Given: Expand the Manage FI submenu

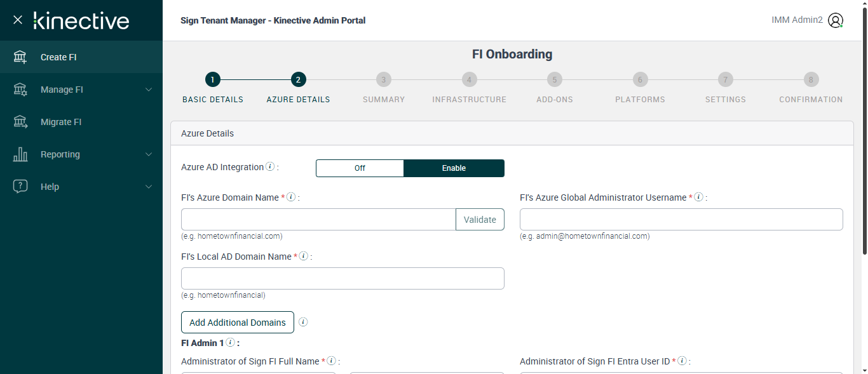Looking at the screenshot, I should [149, 90].
